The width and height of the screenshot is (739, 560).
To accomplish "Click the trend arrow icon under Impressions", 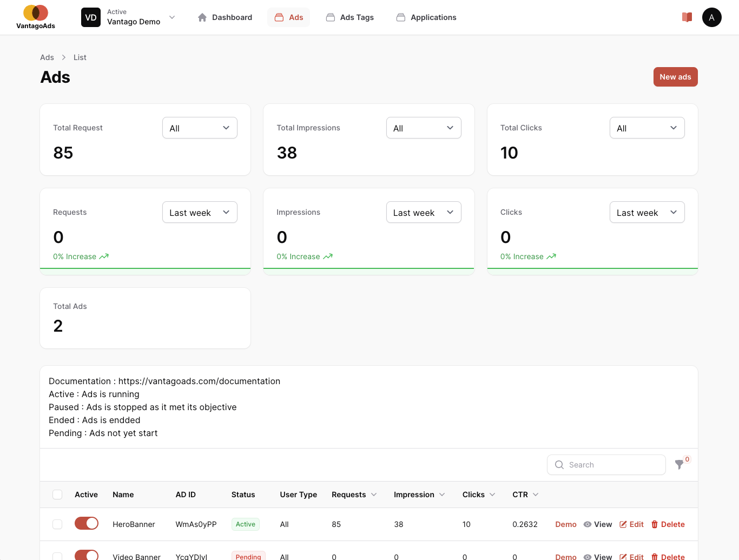I will point(328,256).
